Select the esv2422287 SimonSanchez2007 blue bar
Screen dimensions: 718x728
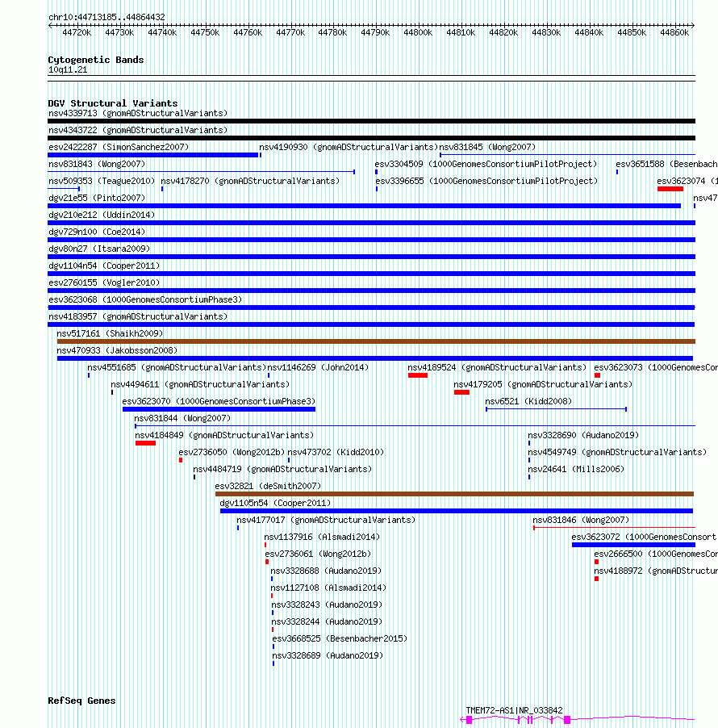pyautogui.click(x=152, y=155)
